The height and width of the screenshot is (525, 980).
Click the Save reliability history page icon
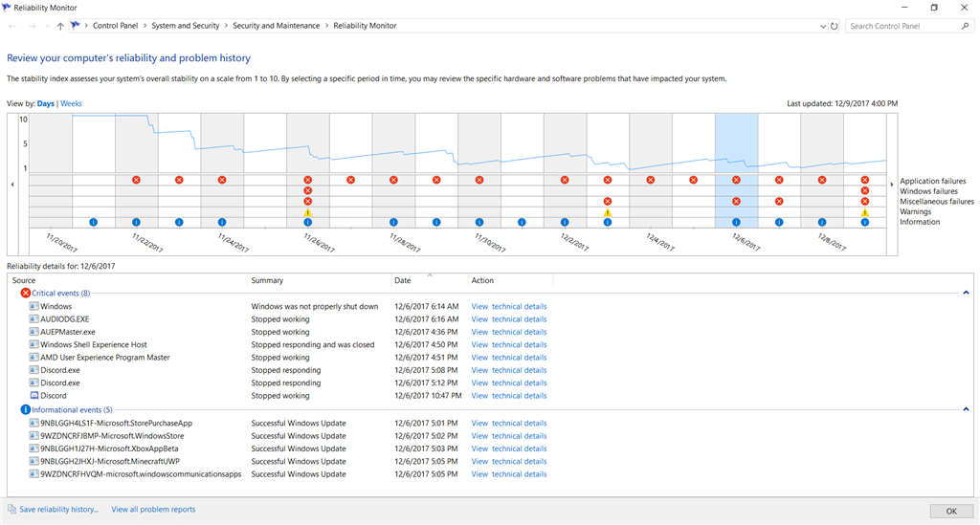[11, 510]
